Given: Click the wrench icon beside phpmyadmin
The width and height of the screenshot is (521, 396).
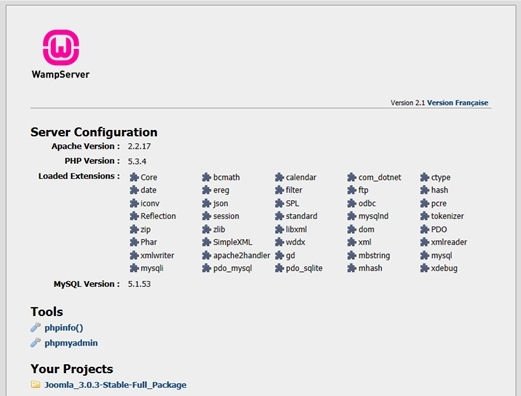Looking at the screenshot, I should 35,343.
